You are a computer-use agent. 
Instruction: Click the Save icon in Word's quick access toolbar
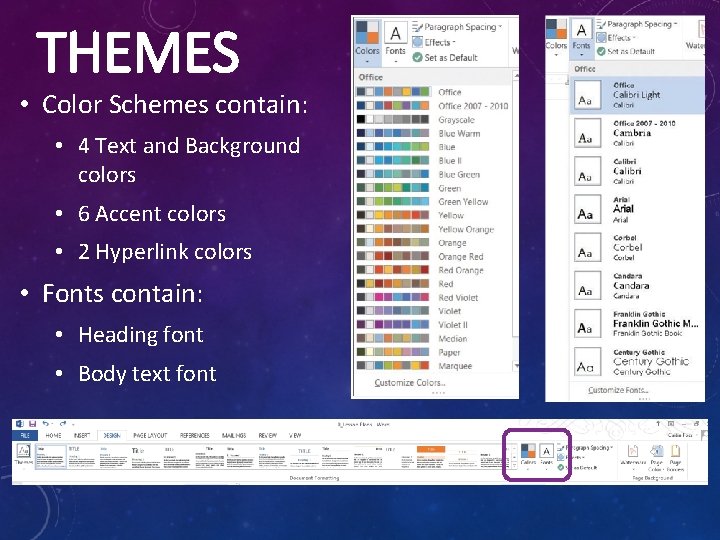[32, 423]
